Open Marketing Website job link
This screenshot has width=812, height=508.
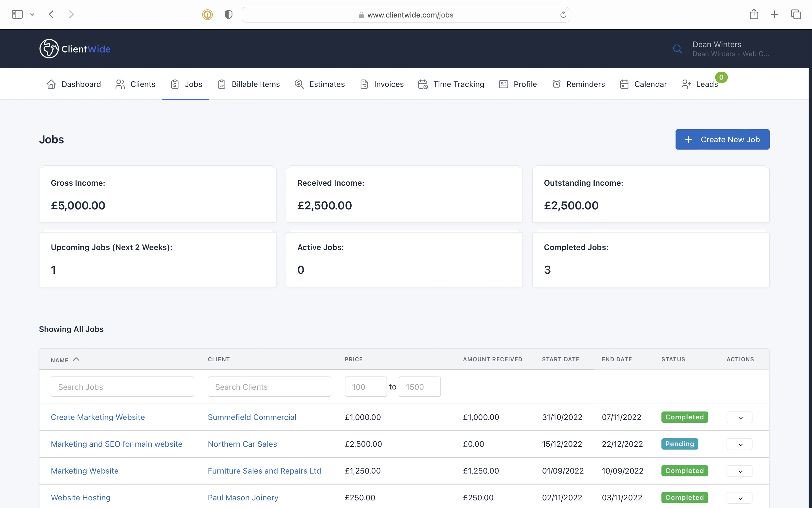pos(85,471)
